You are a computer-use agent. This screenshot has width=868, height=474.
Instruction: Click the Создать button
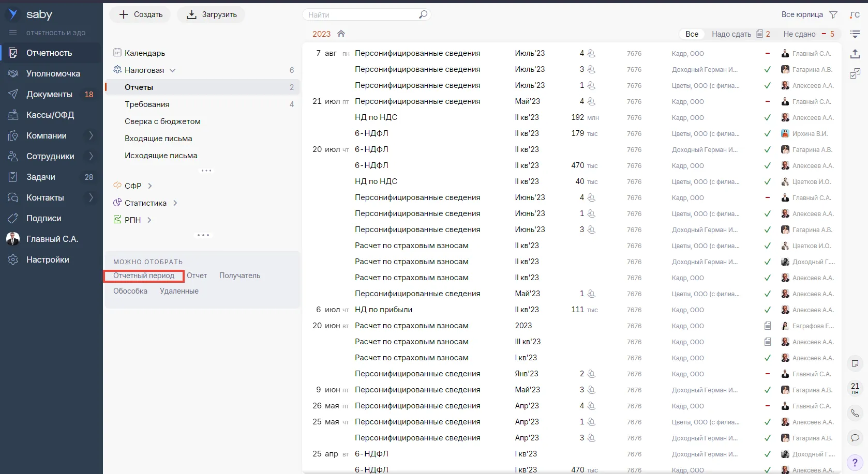click(x=141, y=14)
